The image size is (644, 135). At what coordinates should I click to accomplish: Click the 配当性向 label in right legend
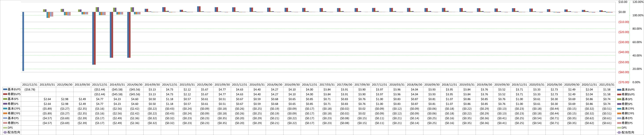point(628,132)
